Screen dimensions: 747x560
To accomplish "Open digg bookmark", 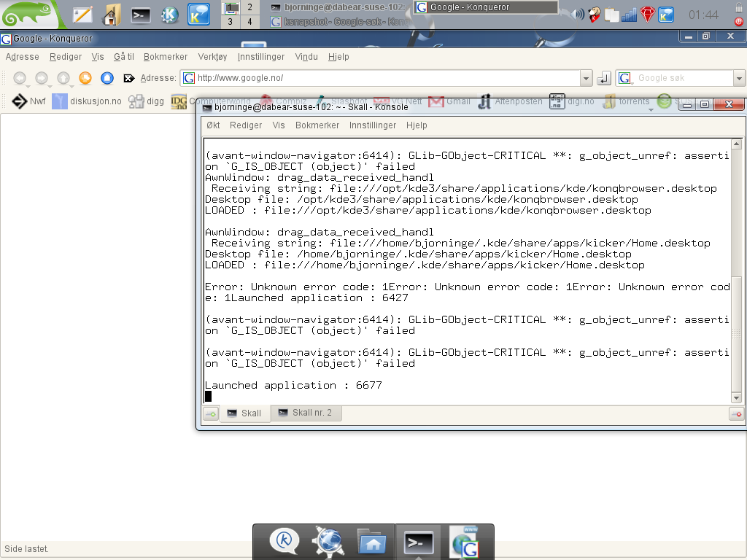I will tap(146, 101).
